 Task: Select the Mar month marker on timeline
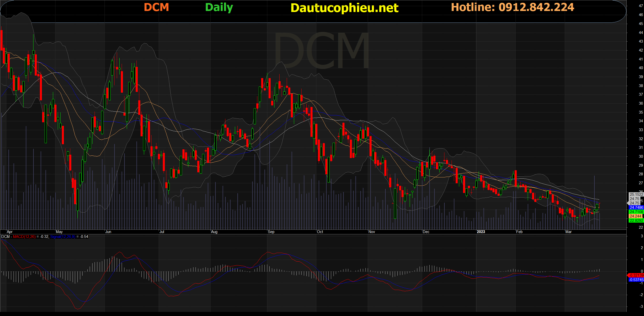[568, 232]
